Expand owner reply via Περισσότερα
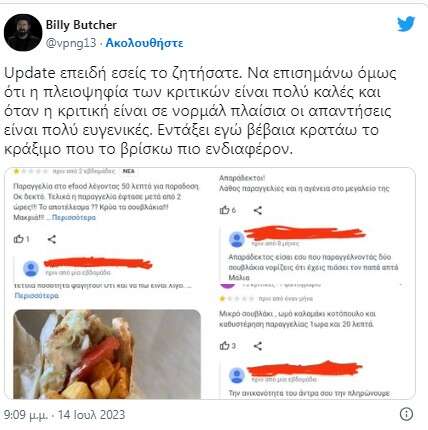 pos(37,296)
